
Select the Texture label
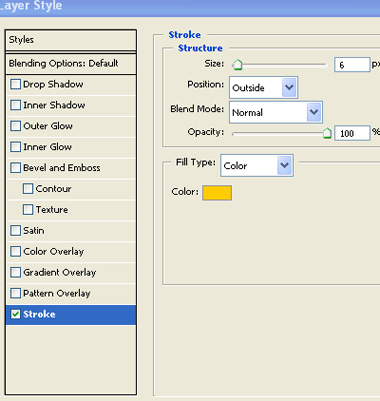(x=52, y=210)
